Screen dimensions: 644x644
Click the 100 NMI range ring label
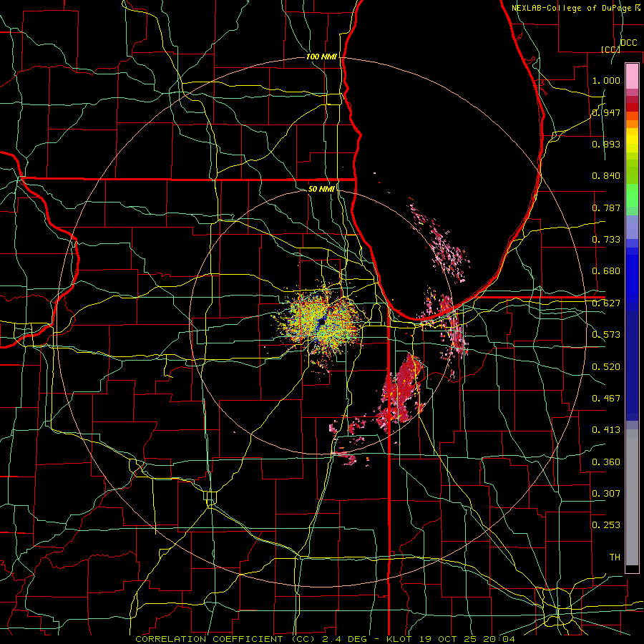[x=321, y=57]
